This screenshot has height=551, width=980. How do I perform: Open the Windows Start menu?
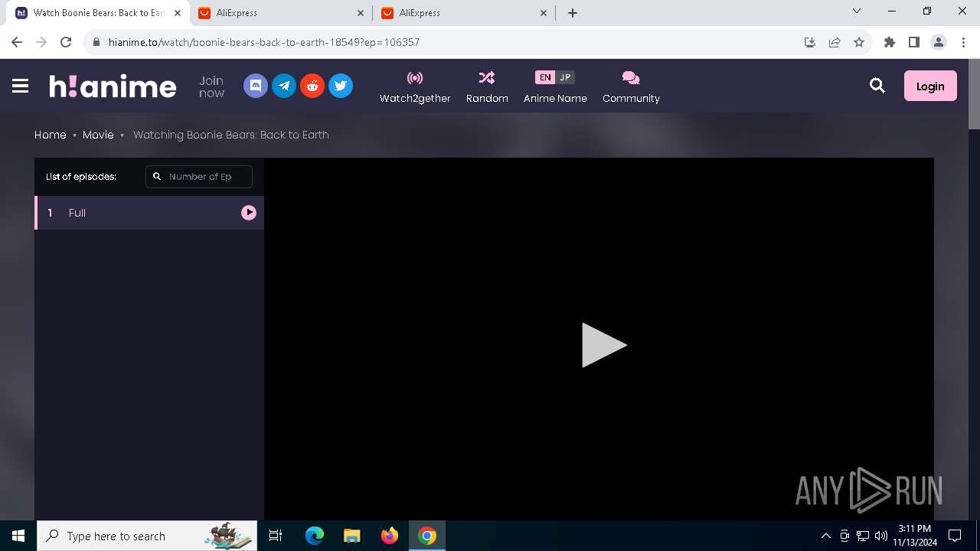pyautogui.click(x=18, y=536)
